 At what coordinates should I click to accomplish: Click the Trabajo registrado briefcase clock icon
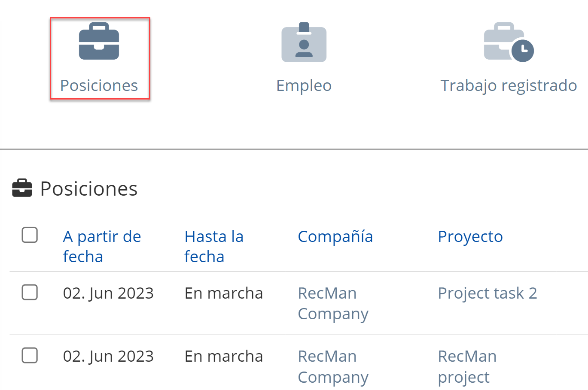pos(509,42)
